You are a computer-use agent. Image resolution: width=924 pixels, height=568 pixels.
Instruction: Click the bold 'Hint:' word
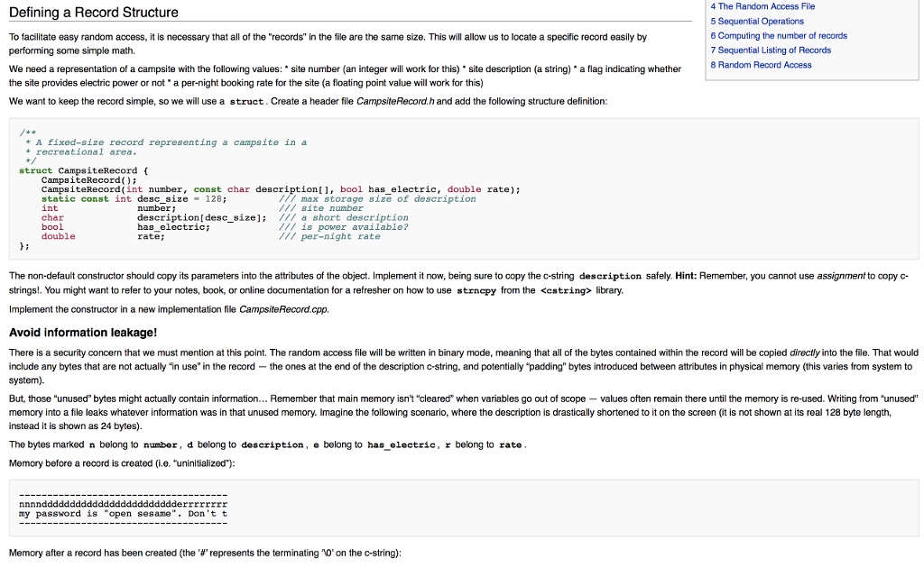pos(687,276)
